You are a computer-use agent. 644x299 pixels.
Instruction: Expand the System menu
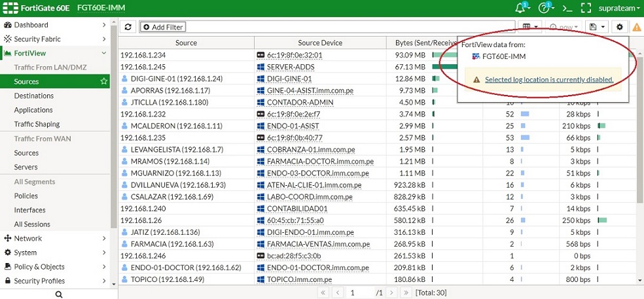click(x=55, y=253)
